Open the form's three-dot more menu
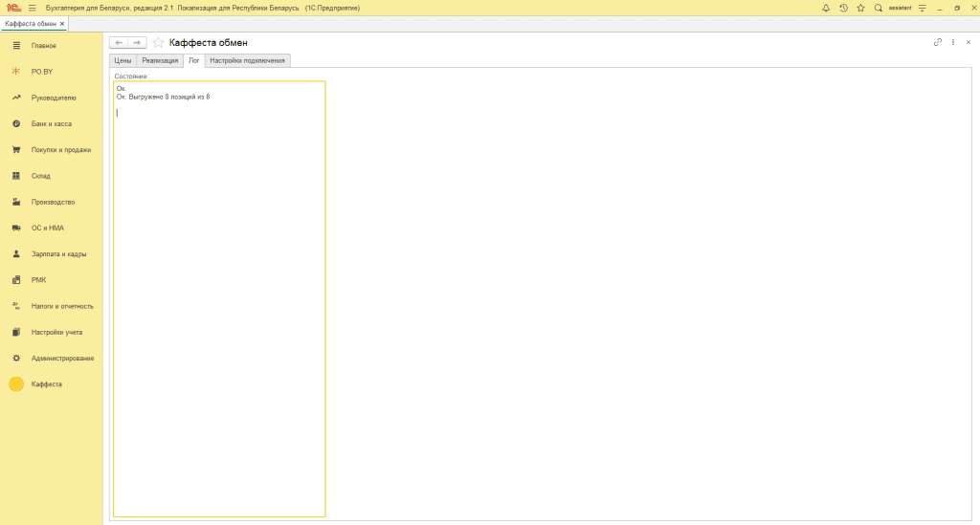 (953, 42)
